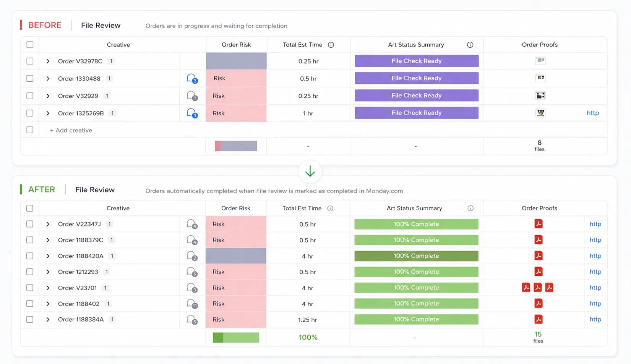Check the box for Order 1330488
The width and height of the screenshot is (631, 364).
[30, 78]
